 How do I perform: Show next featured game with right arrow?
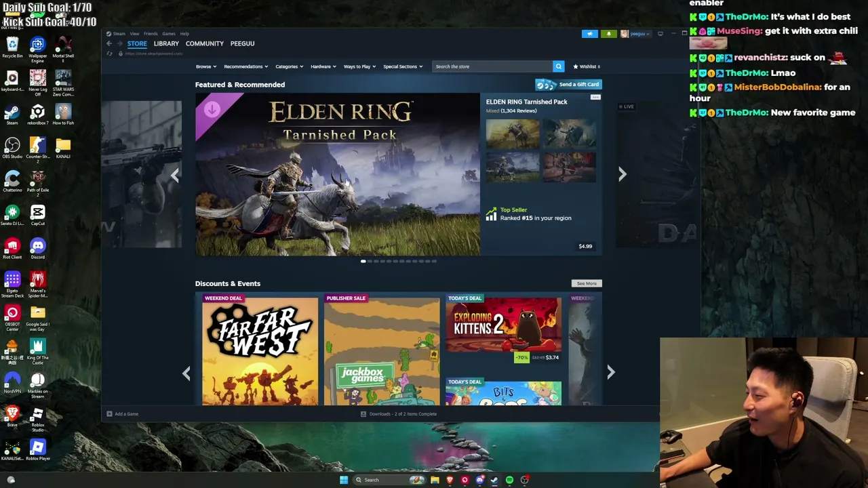coord(622,174)
